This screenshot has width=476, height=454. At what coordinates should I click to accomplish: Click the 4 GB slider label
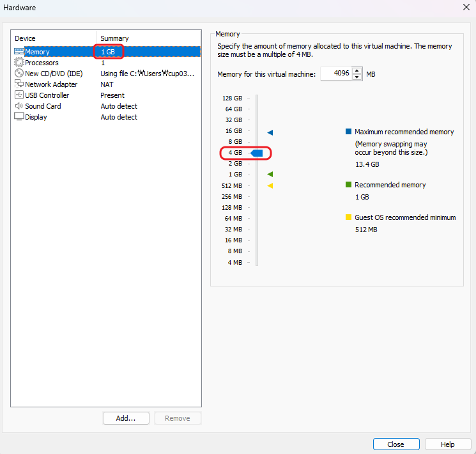point(235,153)
